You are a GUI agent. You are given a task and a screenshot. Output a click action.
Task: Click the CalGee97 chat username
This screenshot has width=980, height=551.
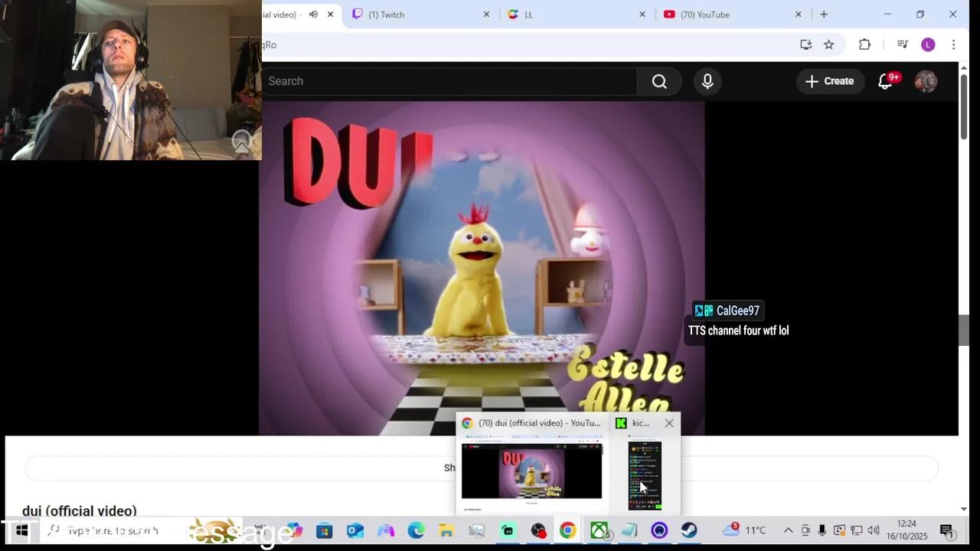pos(738,311)
